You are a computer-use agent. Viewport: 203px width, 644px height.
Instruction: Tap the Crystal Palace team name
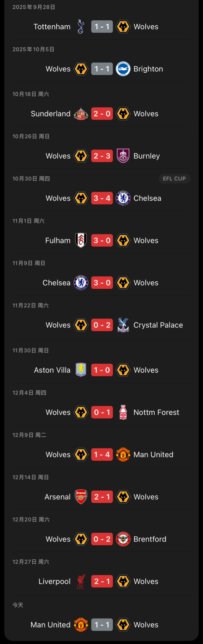(x=158, y=325)
